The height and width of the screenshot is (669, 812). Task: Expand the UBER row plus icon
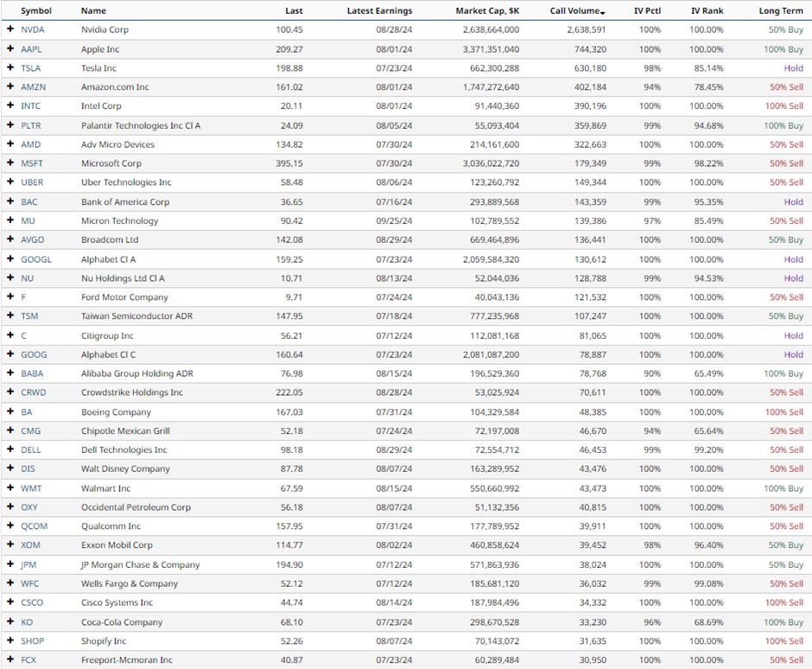(10, 182)
